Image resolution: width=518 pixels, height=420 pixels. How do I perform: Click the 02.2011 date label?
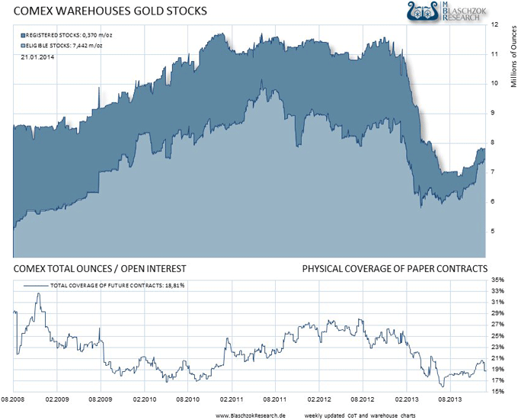tap(232, 399)
